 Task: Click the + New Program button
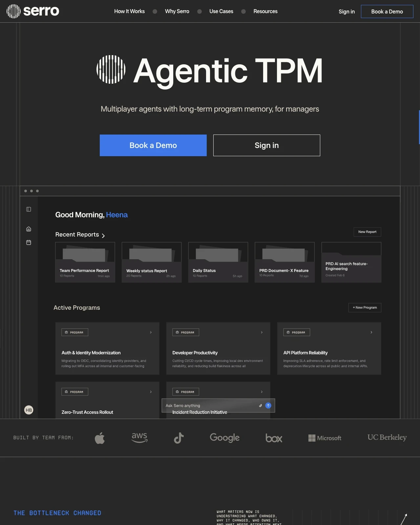pyautogui.click(x=365, y=307)
